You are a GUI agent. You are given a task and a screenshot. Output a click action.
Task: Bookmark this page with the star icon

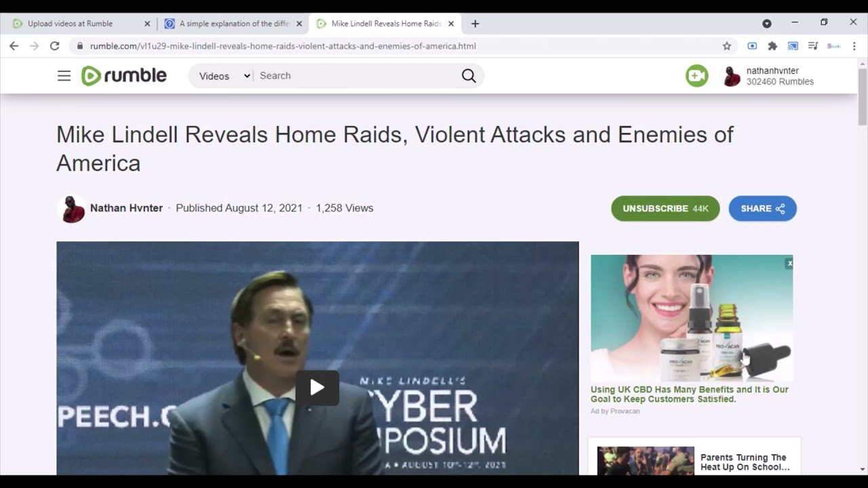[727, 46]
